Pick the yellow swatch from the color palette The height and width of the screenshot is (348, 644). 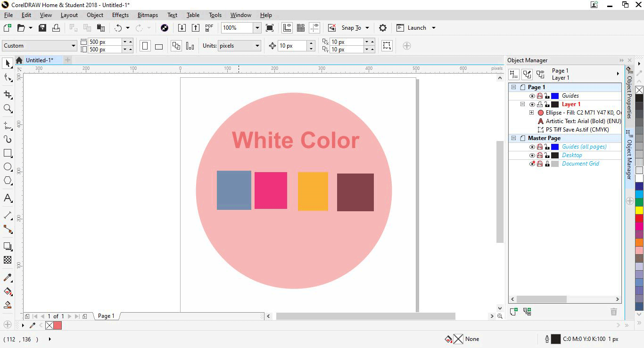click(x=639, y=210)
